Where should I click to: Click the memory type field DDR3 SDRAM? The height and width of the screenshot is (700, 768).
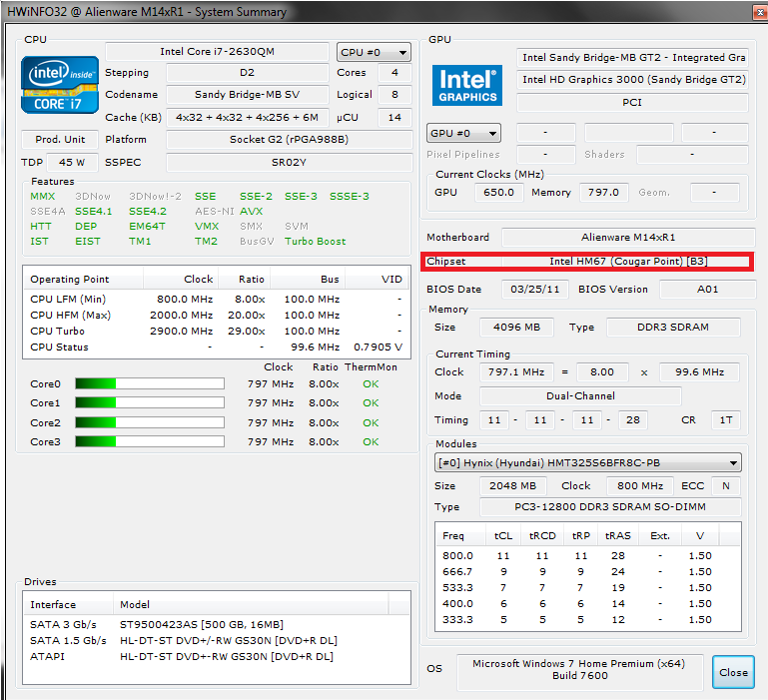[673, 328]
